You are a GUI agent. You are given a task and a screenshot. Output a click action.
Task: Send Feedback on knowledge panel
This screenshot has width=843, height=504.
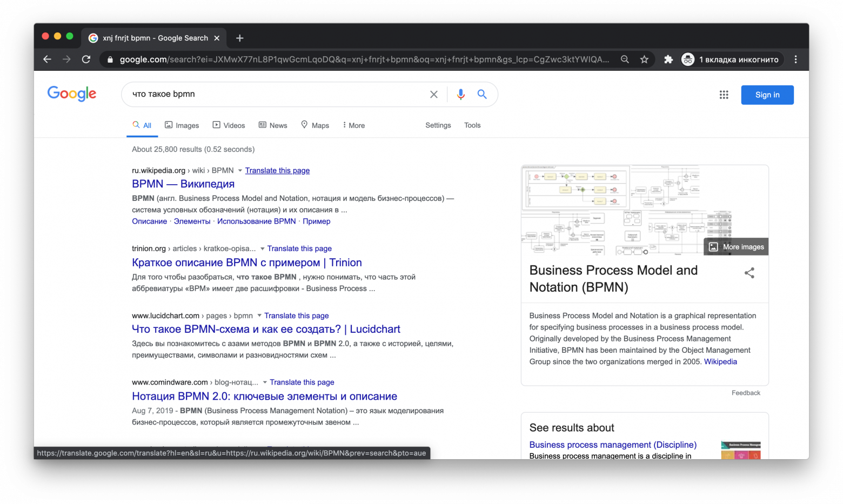point(746,393)
